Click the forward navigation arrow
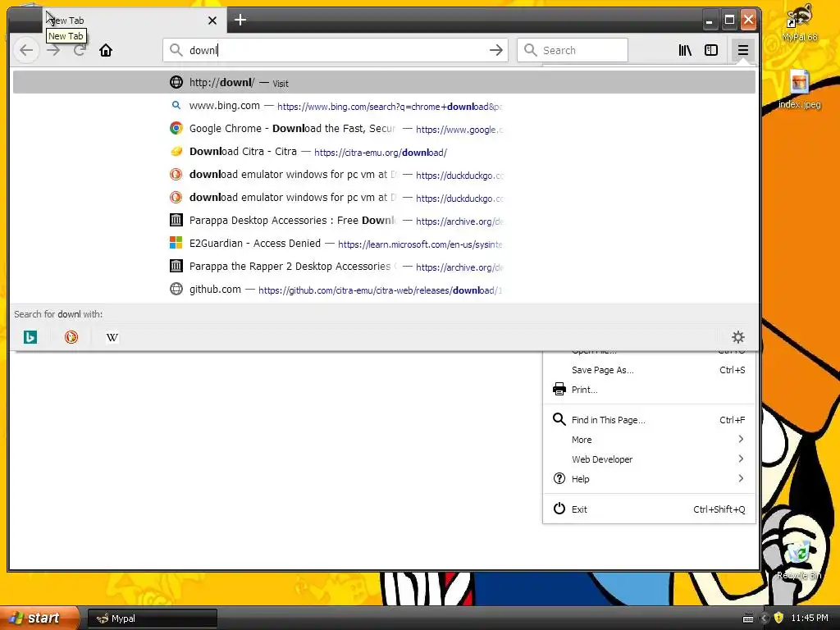The height and width of the screenshot is (630, 840). (53, 50)
